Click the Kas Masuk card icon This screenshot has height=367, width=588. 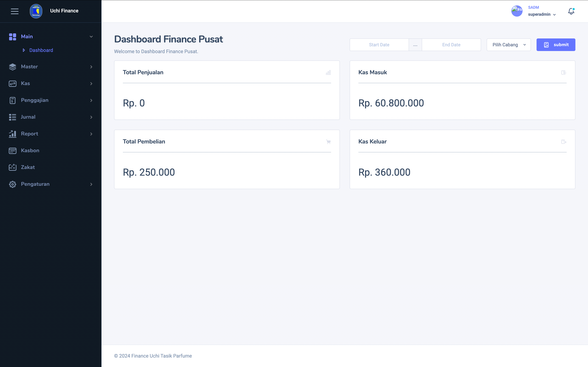564,73
